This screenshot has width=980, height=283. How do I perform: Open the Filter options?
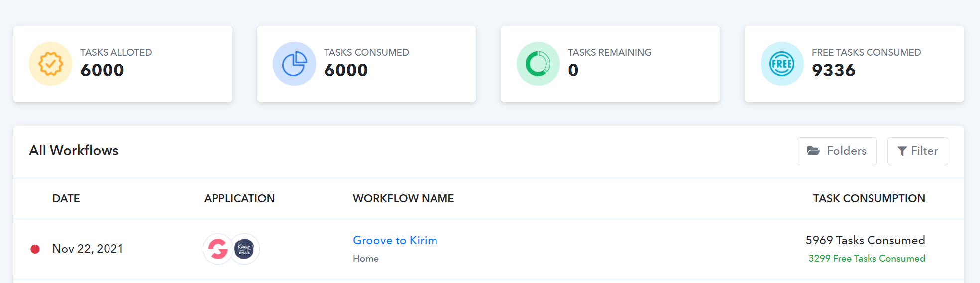click(917, 151)
